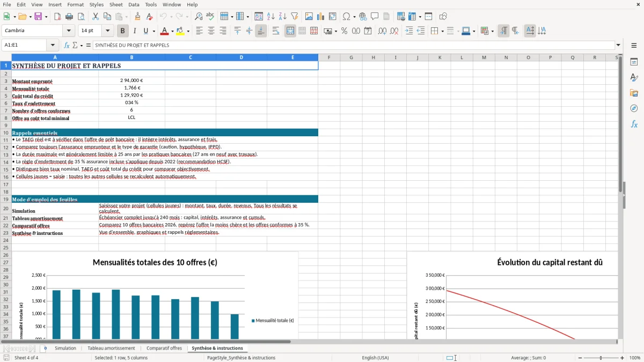The image size is (644, 362).
Task: Select column G header
Action: pyautogui.click(x=351, y=57)
